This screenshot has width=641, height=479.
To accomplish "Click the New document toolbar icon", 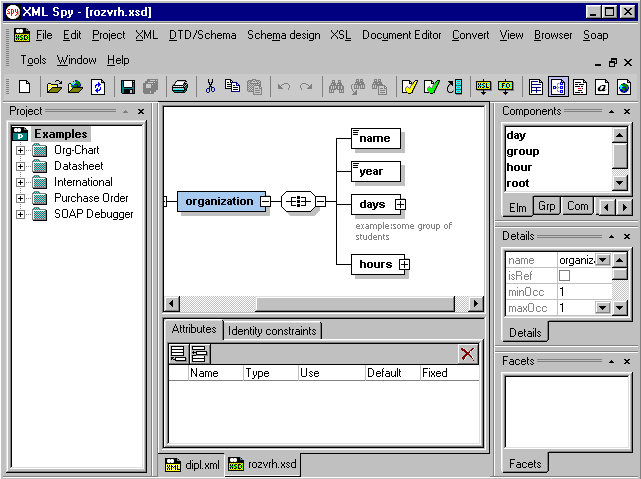I will 25,87.
